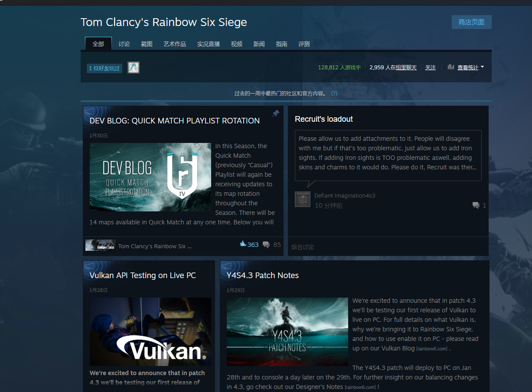The image size is (532, 392).
Task: Open the 综合讨论 forum link
Action: click(x=303, y=247)
